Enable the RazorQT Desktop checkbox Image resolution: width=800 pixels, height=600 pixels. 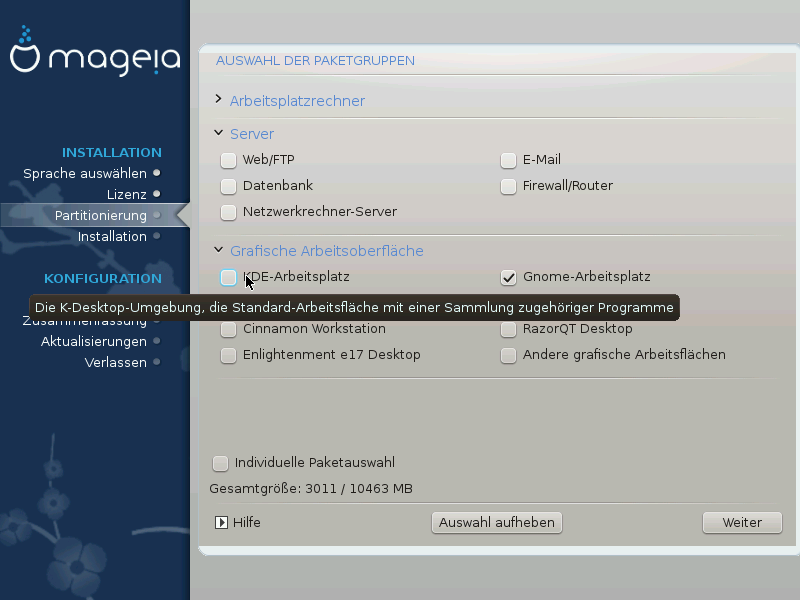click(x=508, y=330)
